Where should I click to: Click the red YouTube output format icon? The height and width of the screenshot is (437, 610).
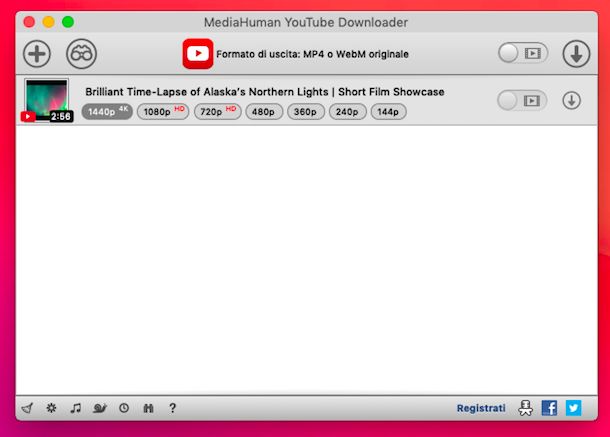pyautogui.click(x=198, y=54)
